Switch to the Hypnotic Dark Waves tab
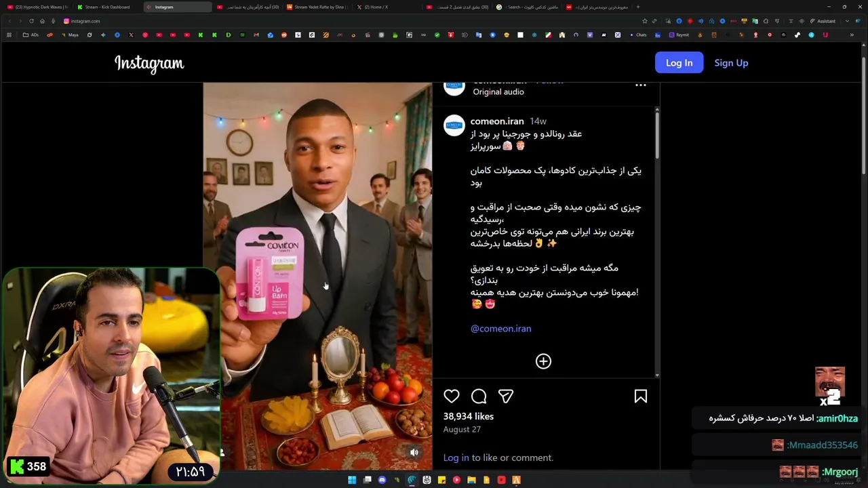This screenshot has width=868, height=488. click(37, 7)
